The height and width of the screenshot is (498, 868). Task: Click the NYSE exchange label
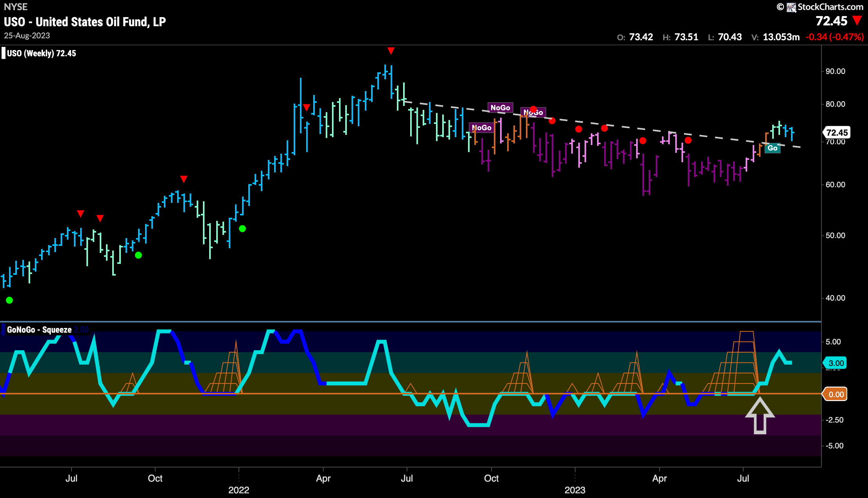pyautogui.click(x=16, y=7)
